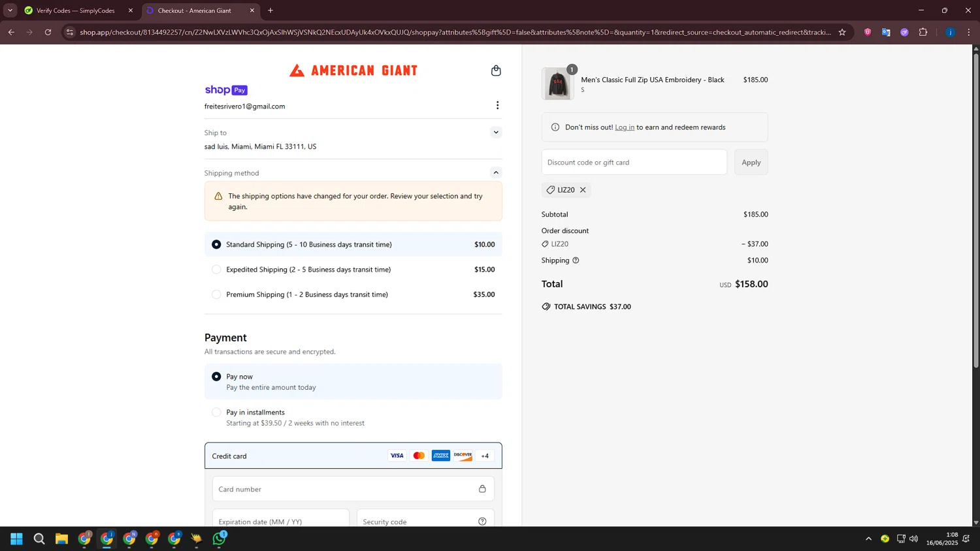
Task: Open the volume control in system tray
Action: [913, 539]
